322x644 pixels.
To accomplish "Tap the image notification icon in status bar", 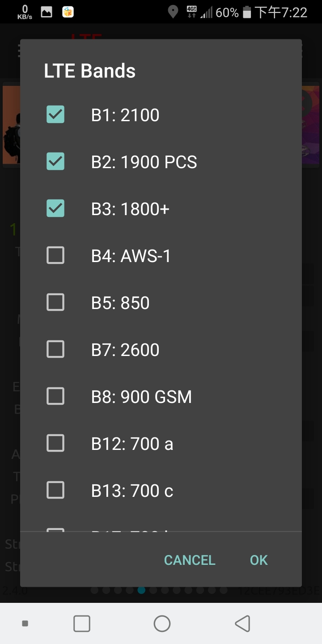I will pos(47,12).
